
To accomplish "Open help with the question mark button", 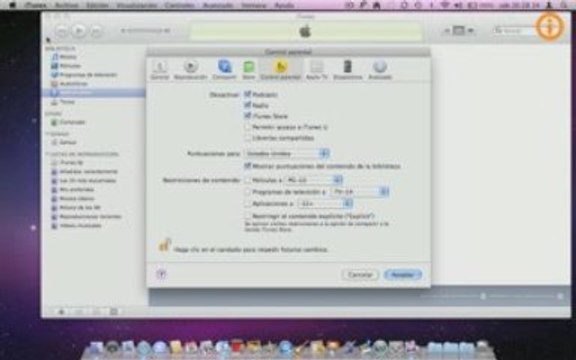I will point(162,274).
